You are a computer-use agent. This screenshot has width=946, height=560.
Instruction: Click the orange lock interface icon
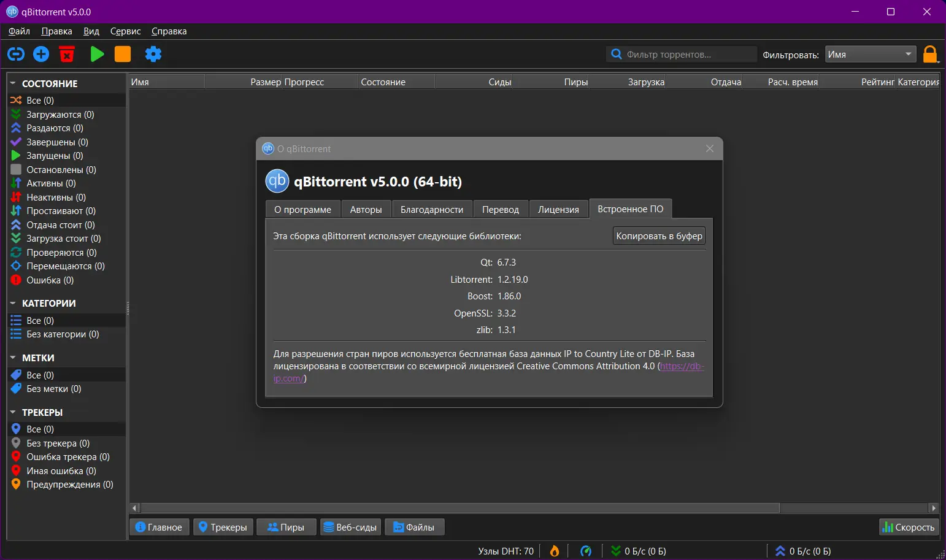tap(931, 54)
